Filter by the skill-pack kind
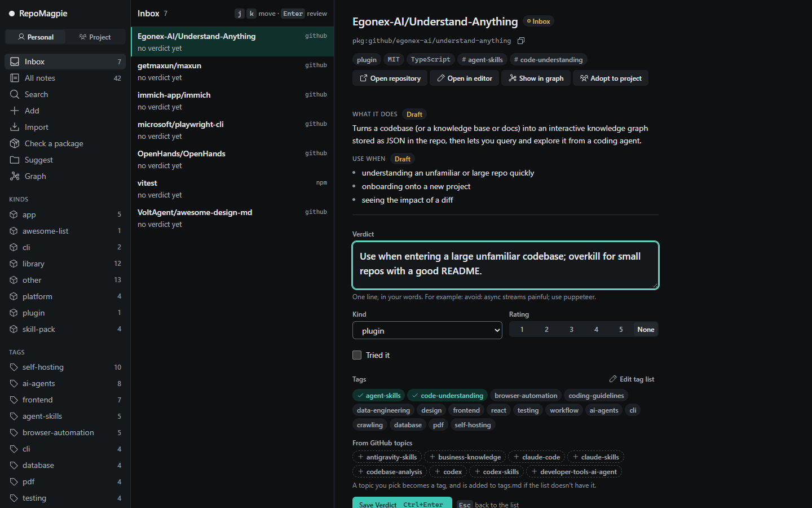Viewport: 812px width, 508px height. pos(65,329)
